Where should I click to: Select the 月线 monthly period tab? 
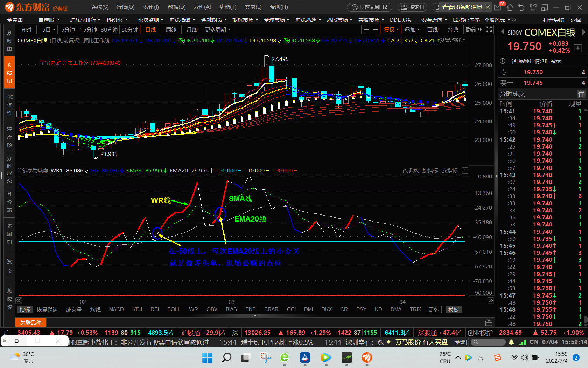pos(192,30)
